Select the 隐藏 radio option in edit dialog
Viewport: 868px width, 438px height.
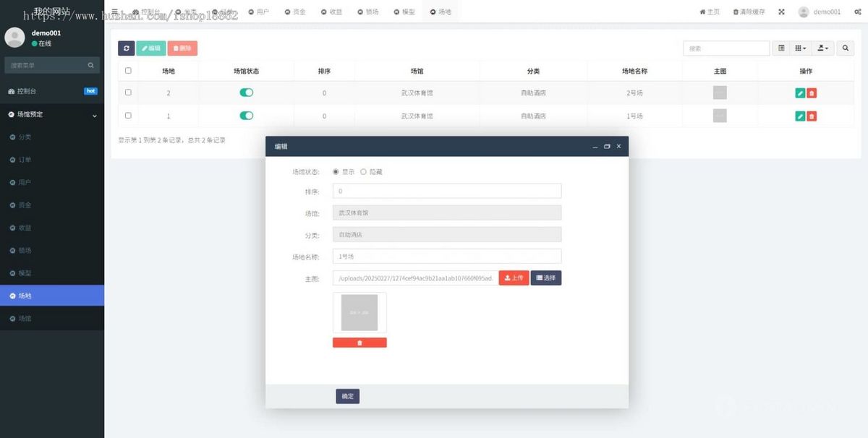[364, 171]
